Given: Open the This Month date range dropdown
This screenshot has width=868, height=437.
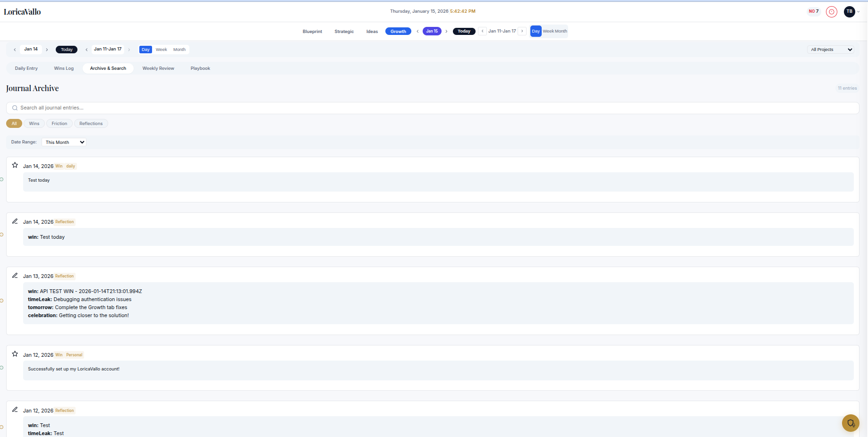Looking at the screenshot, I should pos(63,142).
